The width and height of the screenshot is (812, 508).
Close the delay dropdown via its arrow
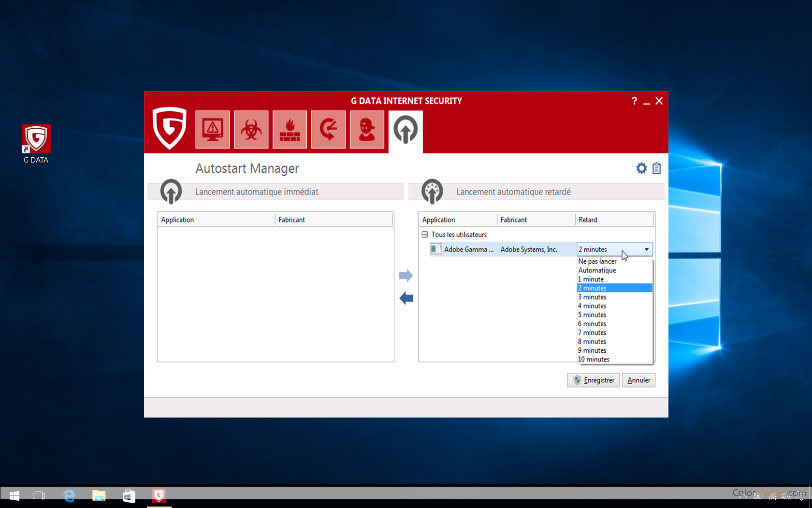647,249
